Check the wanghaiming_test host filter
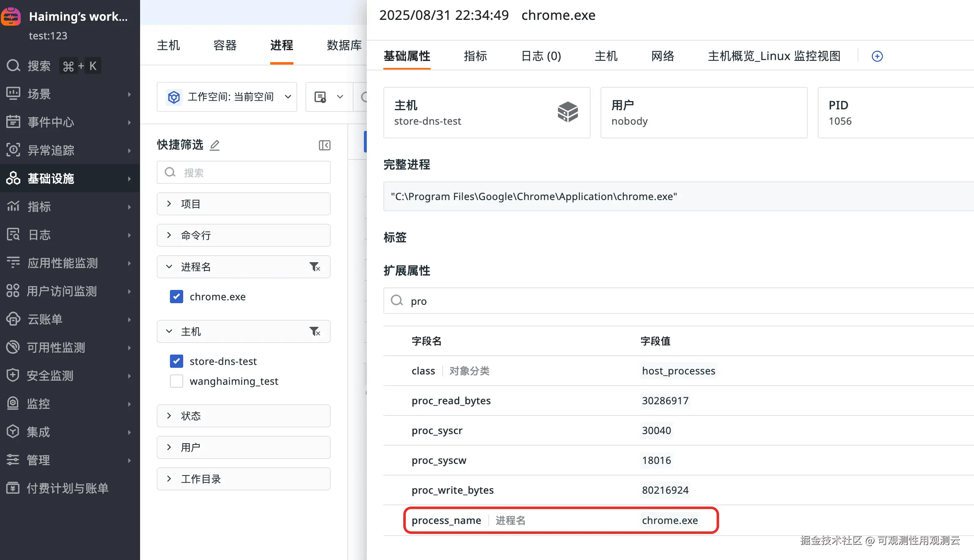974x560 pixels. [177, 381]
